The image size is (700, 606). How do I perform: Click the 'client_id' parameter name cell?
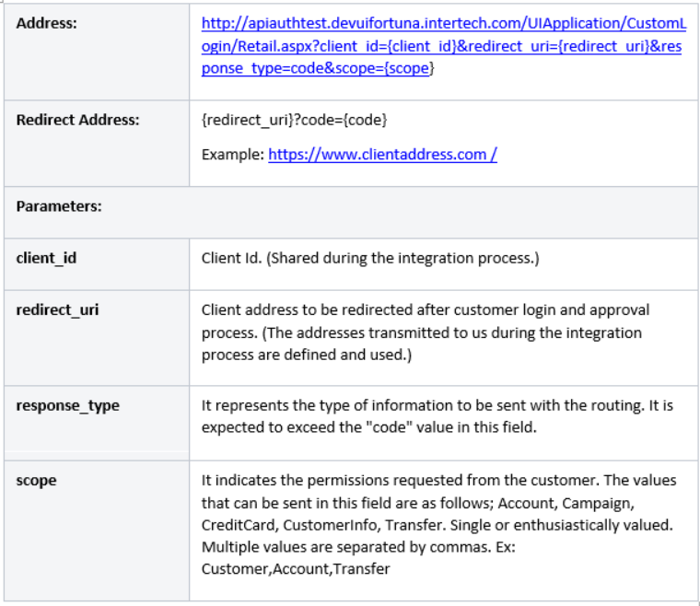(46, 258)
